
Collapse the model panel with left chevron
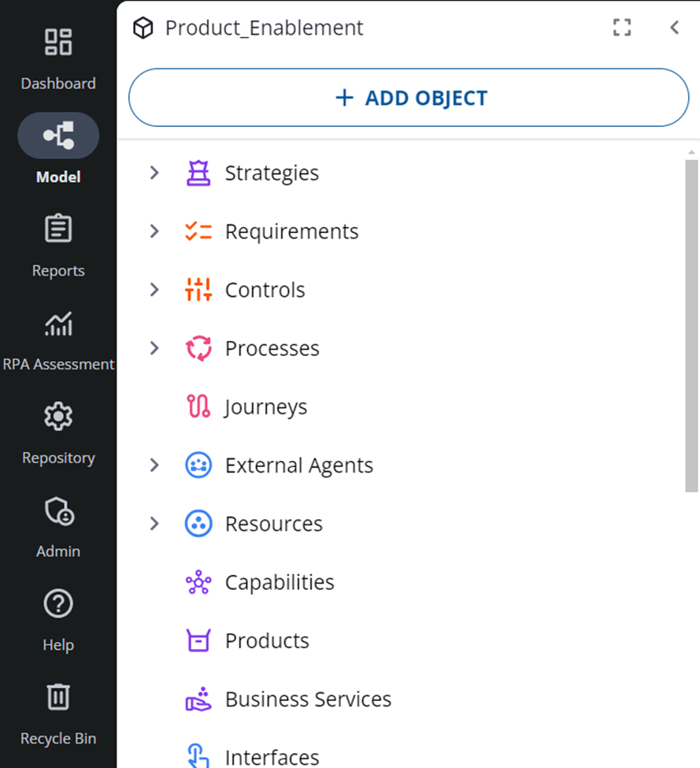(674, 28)
